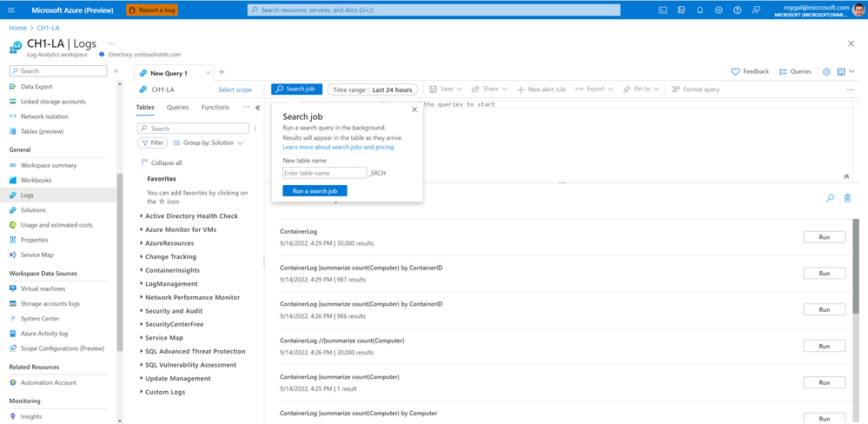Click Format query
Viewport: 868px width, 424px height.
coord(695,89)
